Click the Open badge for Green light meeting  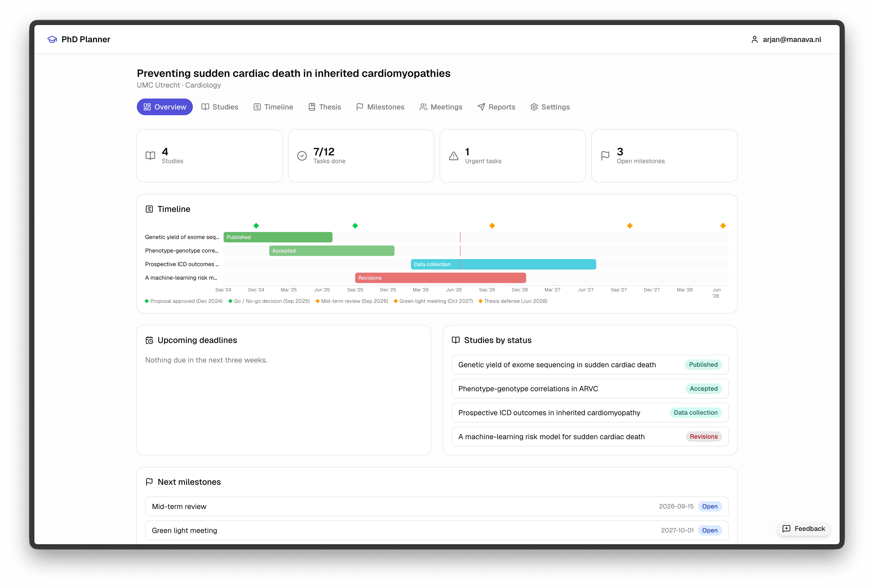pyautogui.click(x=710, y=531)
